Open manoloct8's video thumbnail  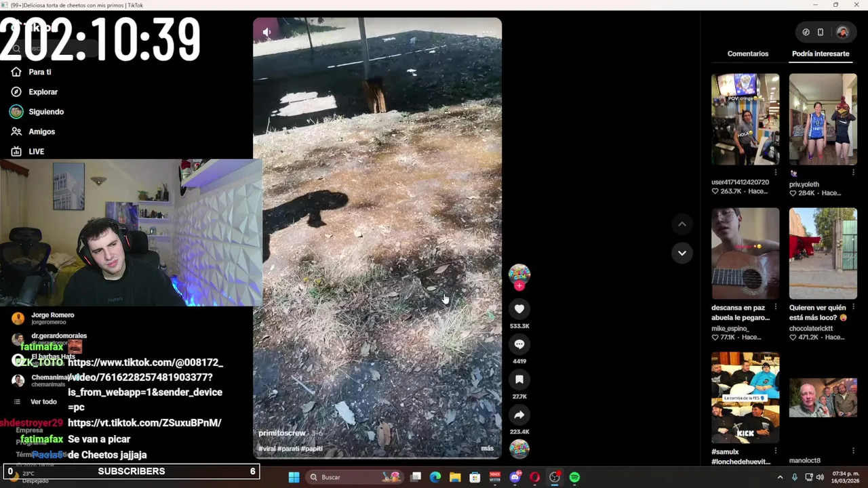point(823,398)
